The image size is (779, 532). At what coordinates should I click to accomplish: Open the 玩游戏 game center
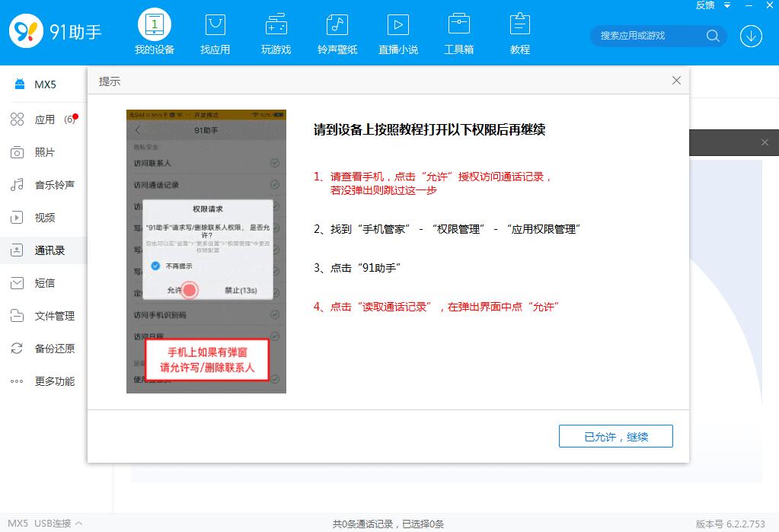pyautogui.click(x=276, y=30)
